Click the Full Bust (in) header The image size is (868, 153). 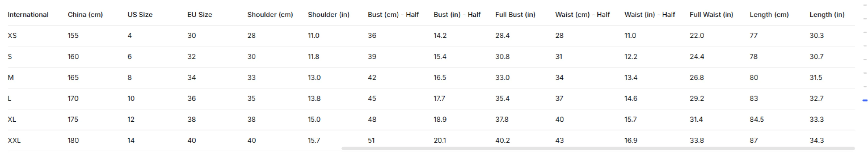pos(515,15)
